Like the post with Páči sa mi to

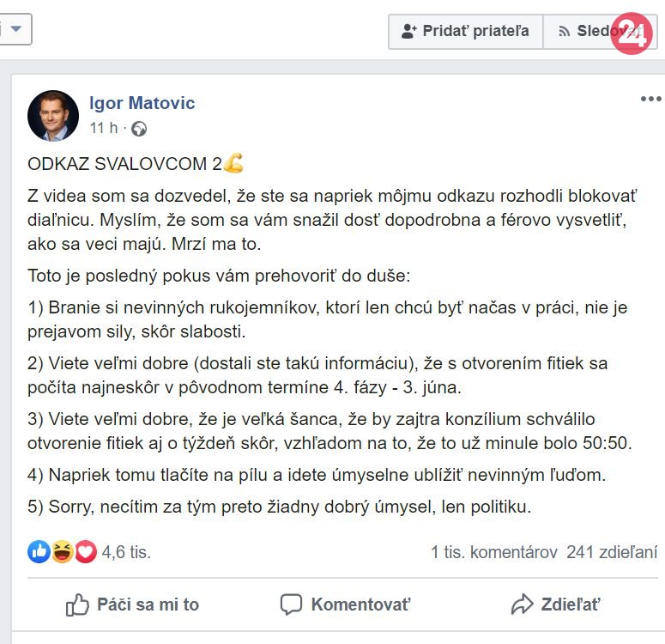pyautogui.click(x=132, y=605)
